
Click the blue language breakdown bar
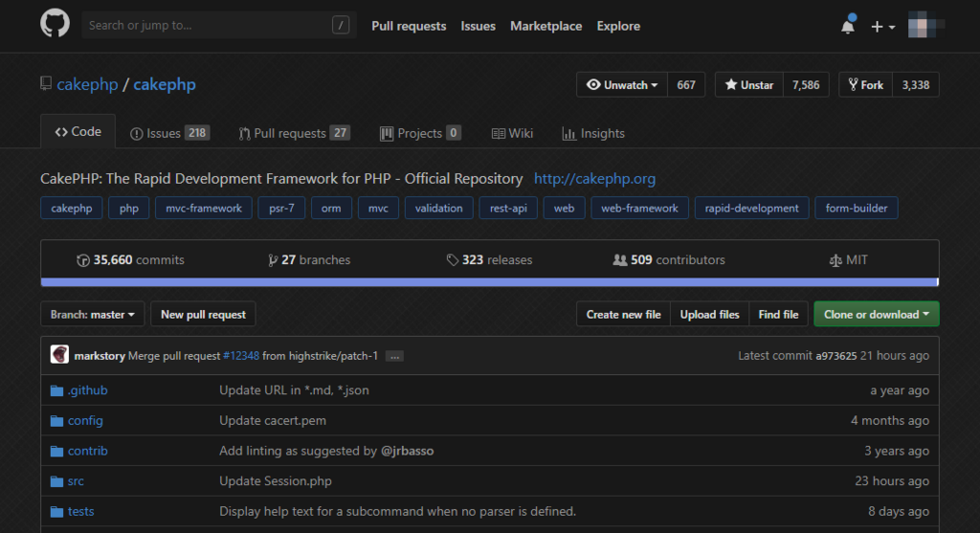pyautogui.click(x=489, y=281)
